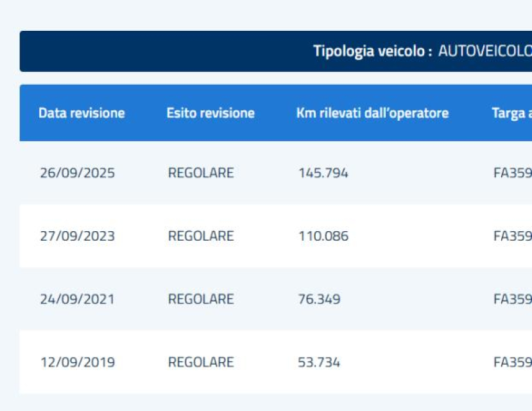
Task: Click the Data revisione column header
Action: coord(82,113)
